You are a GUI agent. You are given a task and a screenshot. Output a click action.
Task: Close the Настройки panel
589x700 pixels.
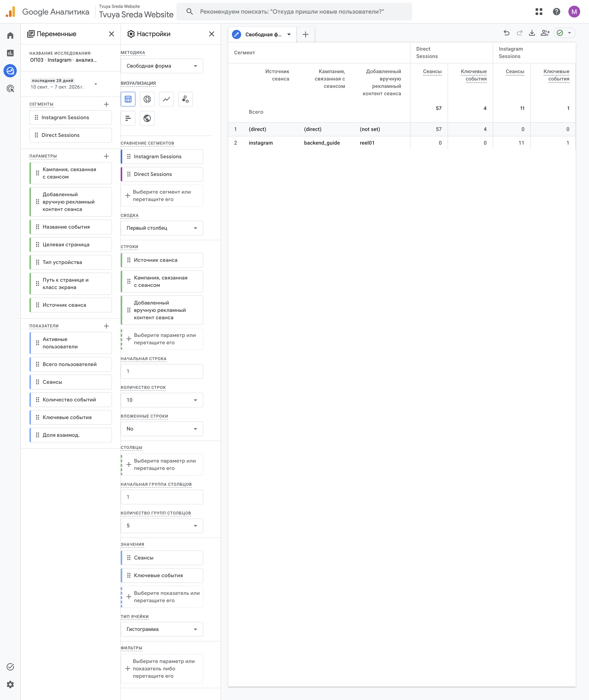coord(212,34)
